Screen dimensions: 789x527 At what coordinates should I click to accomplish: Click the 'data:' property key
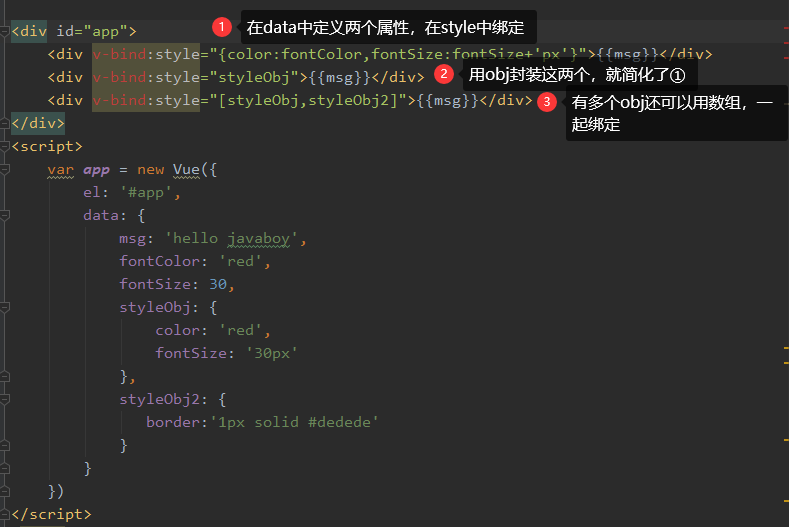point(105,215)
